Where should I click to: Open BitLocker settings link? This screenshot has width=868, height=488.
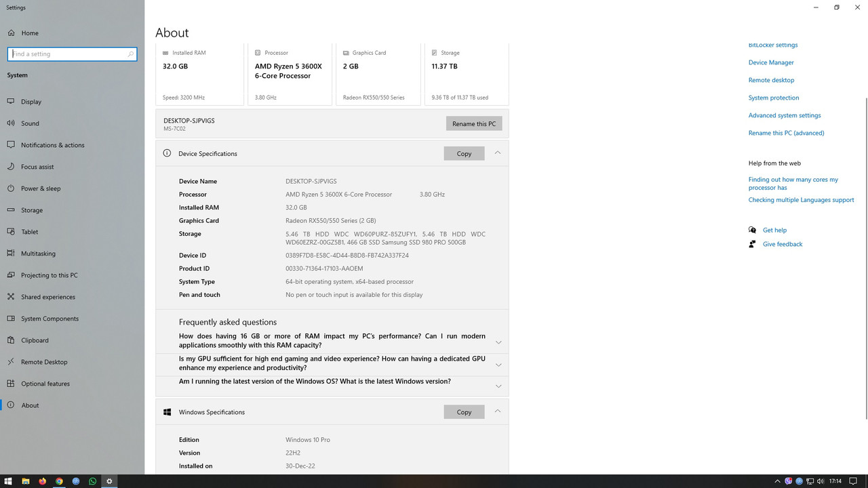pyautogui.click(x=773, y=45)
